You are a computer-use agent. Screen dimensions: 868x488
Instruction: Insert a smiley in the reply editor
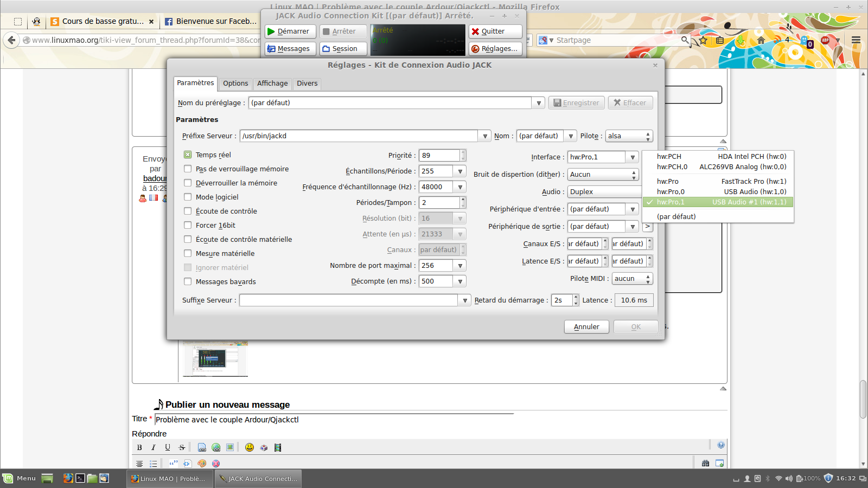tap(250, 447)
